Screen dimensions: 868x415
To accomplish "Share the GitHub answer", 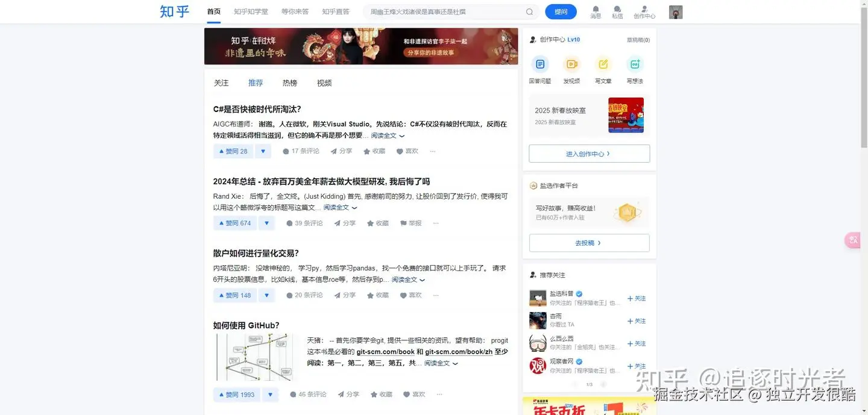I will pos(348,395).
